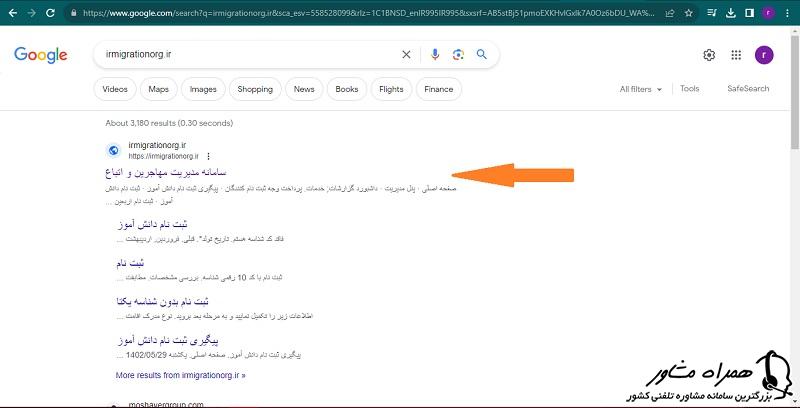Start voice search with the microphone icon
This screenshot has height=408, width=800.
[x=435, y=55]
